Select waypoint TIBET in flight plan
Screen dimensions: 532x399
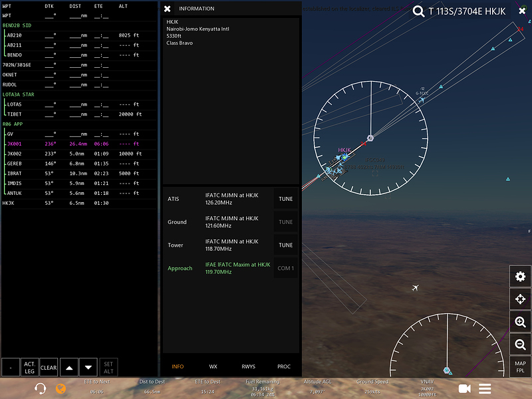[x=79, y=114]
